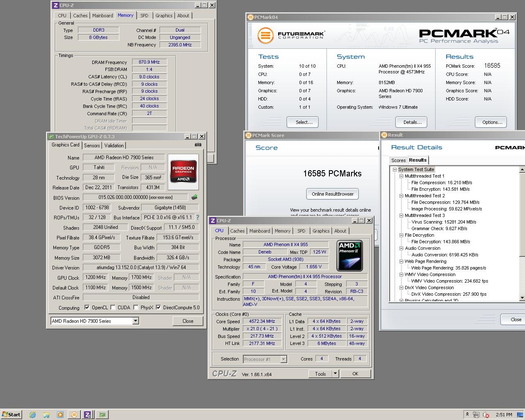
Task: Click the CPU-Z taskbar icon
Action: (x=88, y=415)
